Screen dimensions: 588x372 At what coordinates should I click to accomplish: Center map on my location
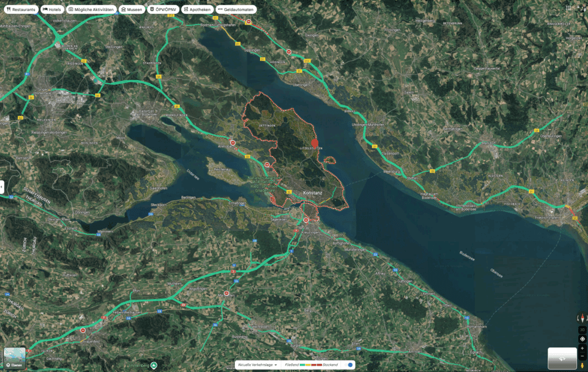582,339
